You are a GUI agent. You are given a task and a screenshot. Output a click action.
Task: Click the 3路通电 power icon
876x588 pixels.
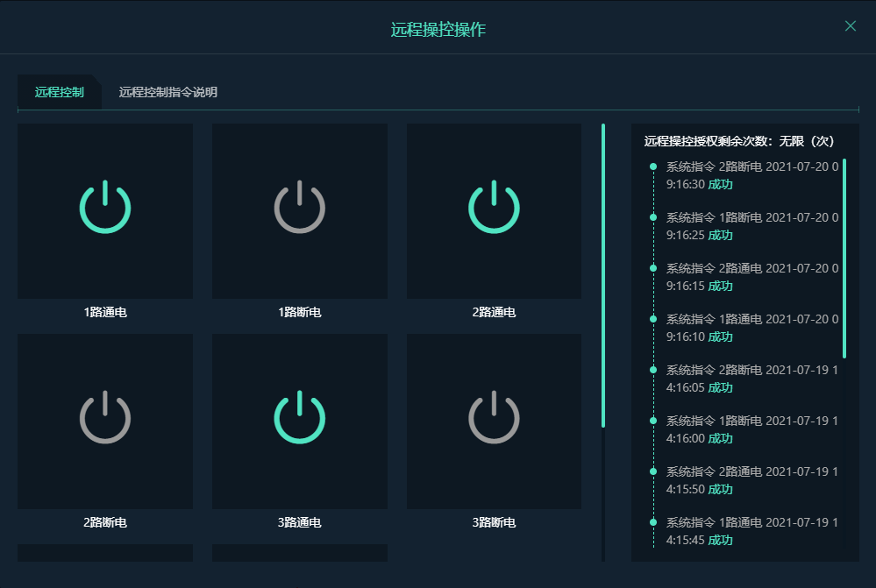[x=299, y=419]
